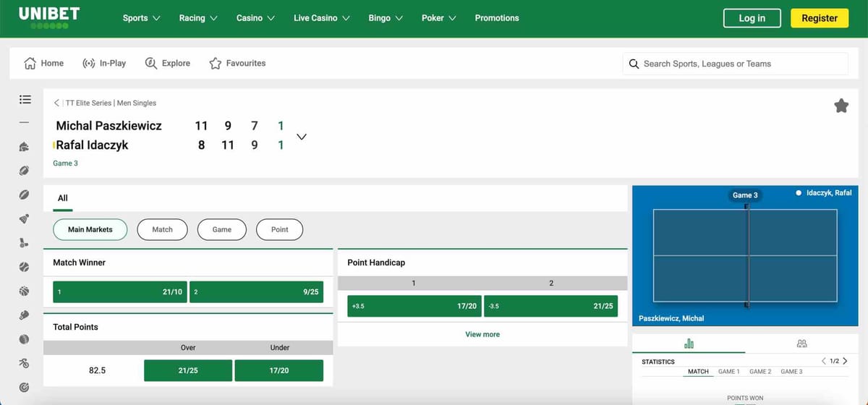Select the baseball sidebar icon
The width and height of the screenshot is (868, 405).
(25, 267)
